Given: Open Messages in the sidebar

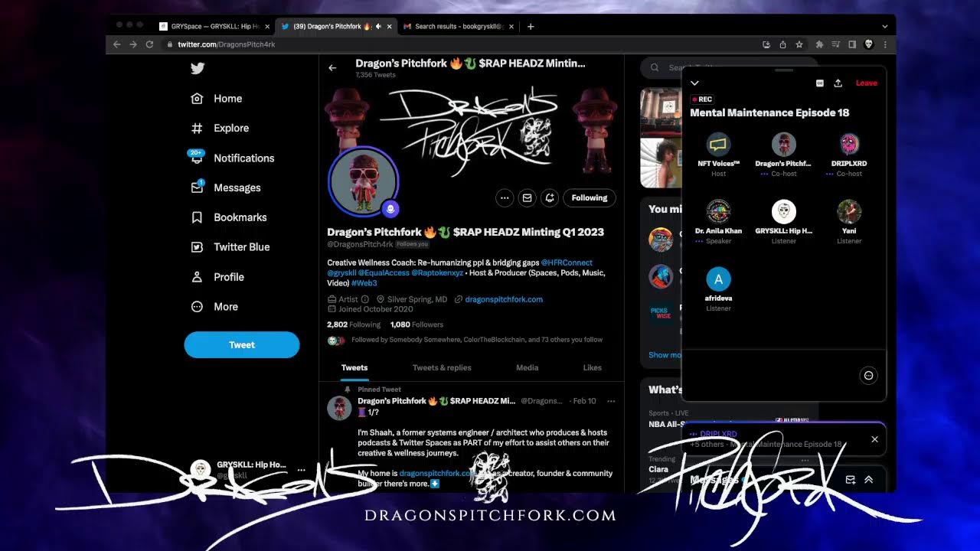Looking at the screenshot, I should click(226, 187).
